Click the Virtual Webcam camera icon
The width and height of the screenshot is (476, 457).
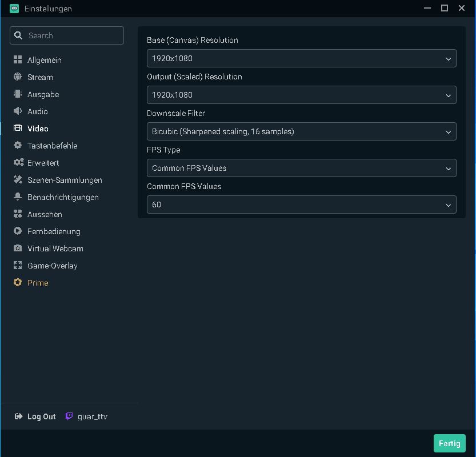point(18,248)
